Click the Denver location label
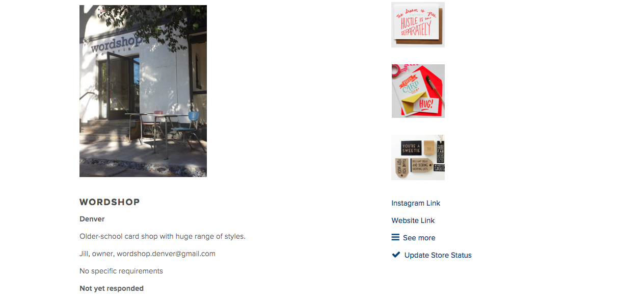 pyautogui.click(x=92, y=219)
